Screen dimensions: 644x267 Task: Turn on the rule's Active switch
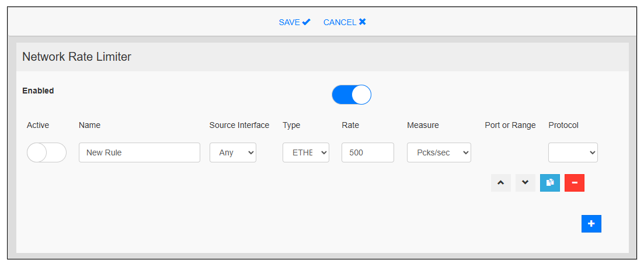pos(47,152)
